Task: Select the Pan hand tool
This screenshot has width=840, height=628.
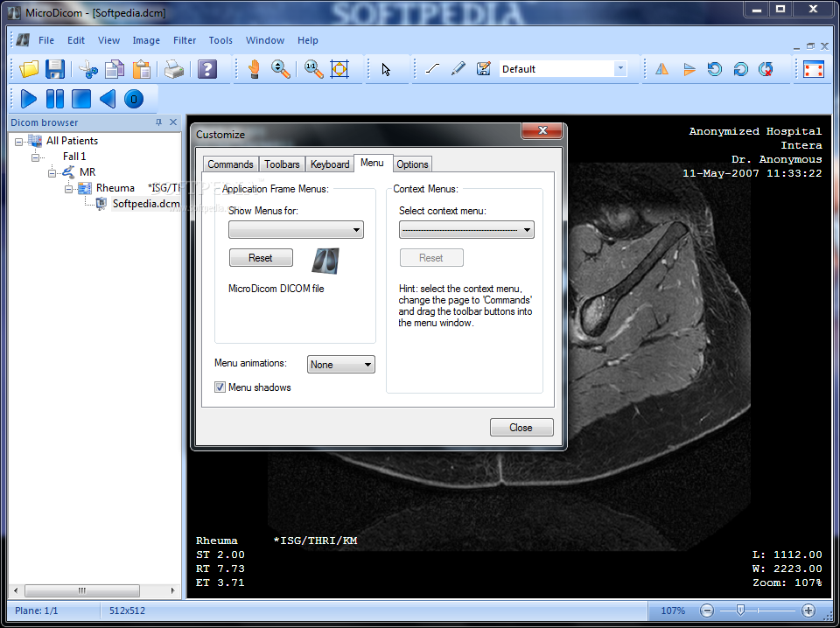Action: (x=255, y=69)
